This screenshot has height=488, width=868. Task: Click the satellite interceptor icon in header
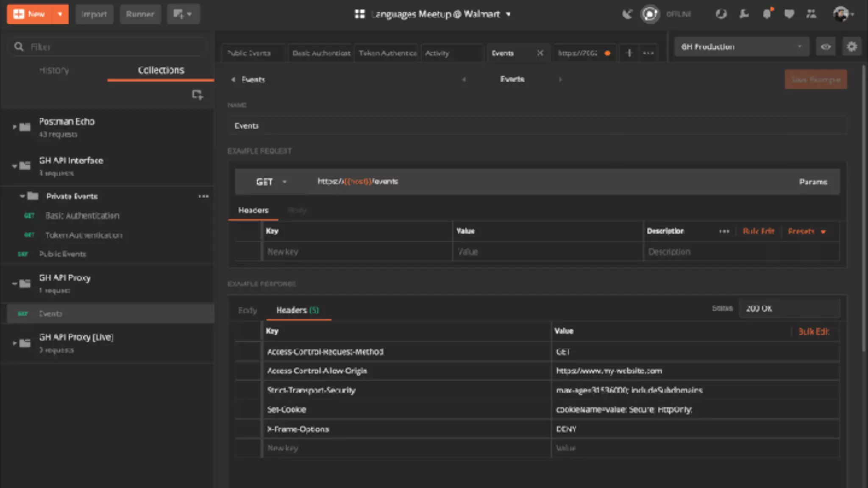click(x=627, y=14)
